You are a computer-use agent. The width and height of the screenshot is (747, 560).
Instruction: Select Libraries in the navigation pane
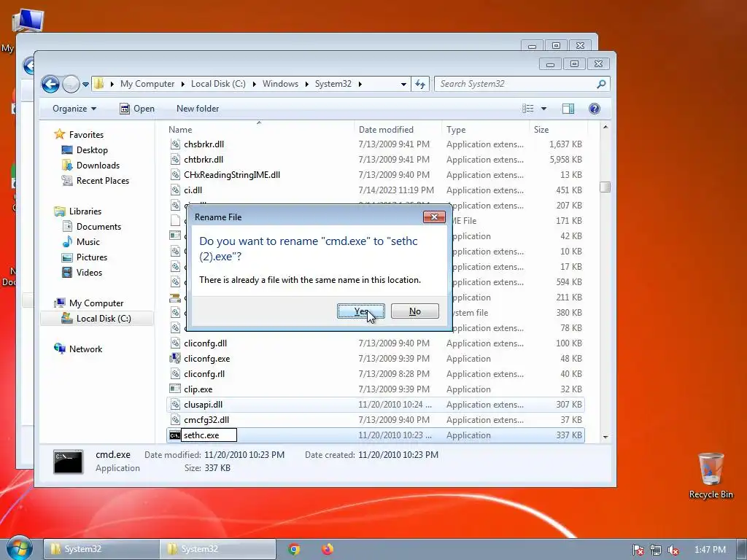(x=85, y=211)
